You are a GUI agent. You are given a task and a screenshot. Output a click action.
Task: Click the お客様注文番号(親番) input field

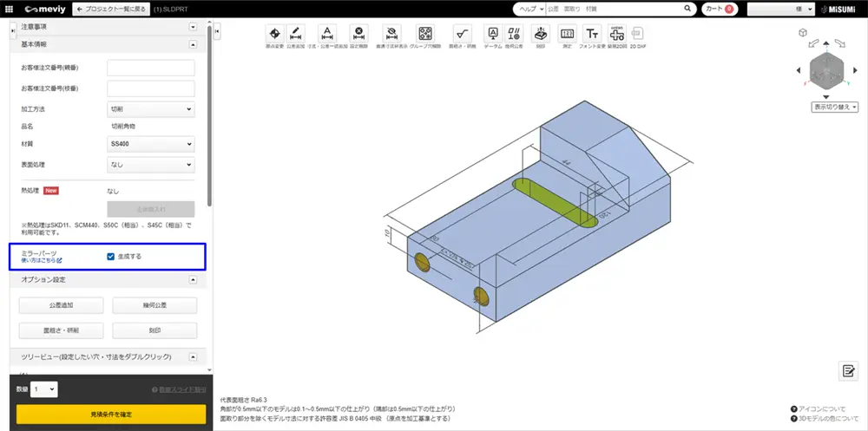point(150,68)
